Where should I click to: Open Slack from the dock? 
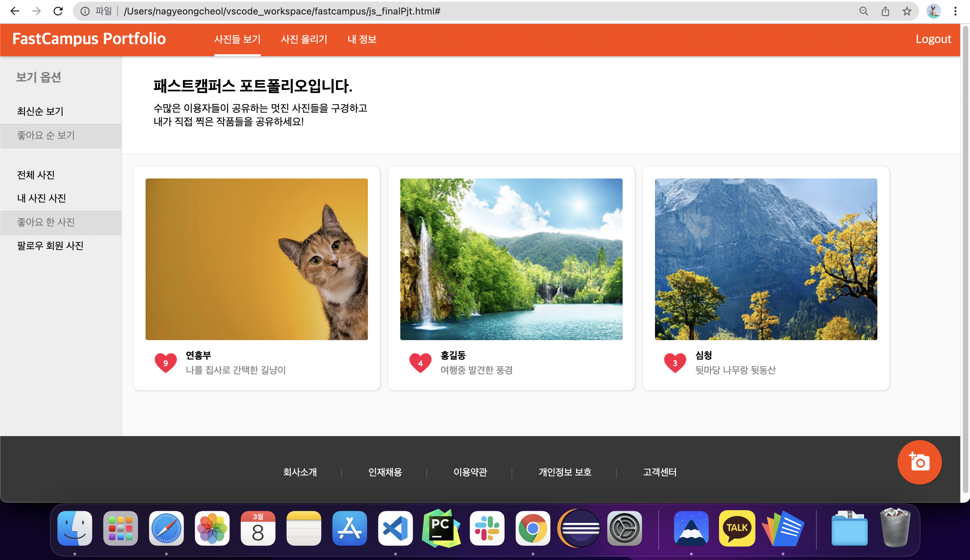pyautogui.click(x=487, y=528)
